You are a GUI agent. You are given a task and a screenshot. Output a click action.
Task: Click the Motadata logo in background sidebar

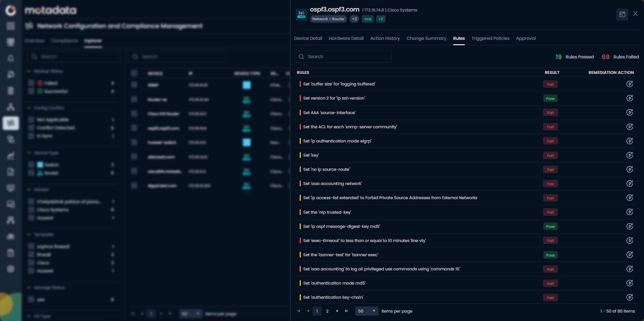[11, 10]
